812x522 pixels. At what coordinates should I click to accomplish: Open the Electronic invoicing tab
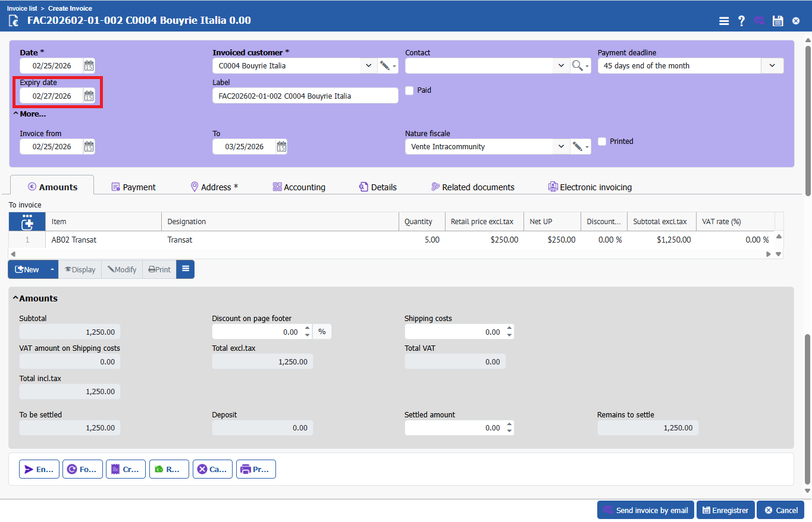tap(590, 187)
